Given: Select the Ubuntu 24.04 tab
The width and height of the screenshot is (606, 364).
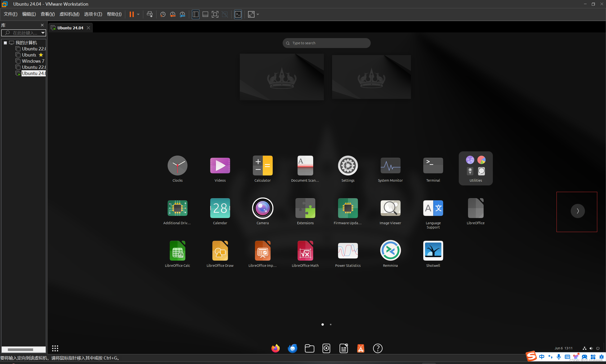Looking at the screenshot, I should point(70,28).
